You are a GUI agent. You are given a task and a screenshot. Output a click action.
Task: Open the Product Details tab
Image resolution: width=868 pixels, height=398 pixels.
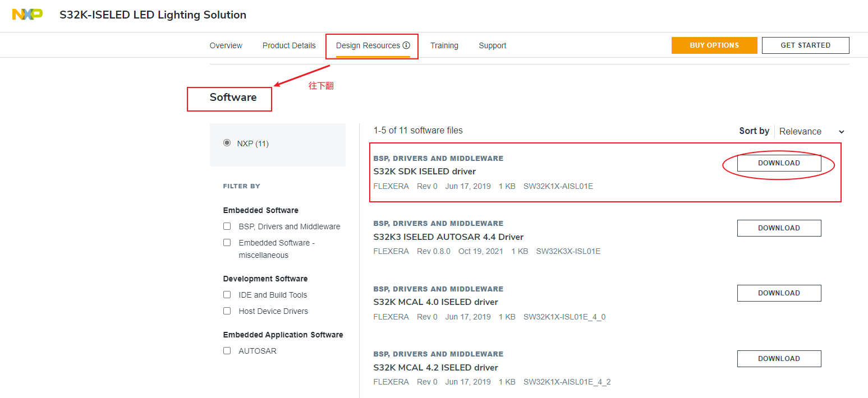coord(289,45)
